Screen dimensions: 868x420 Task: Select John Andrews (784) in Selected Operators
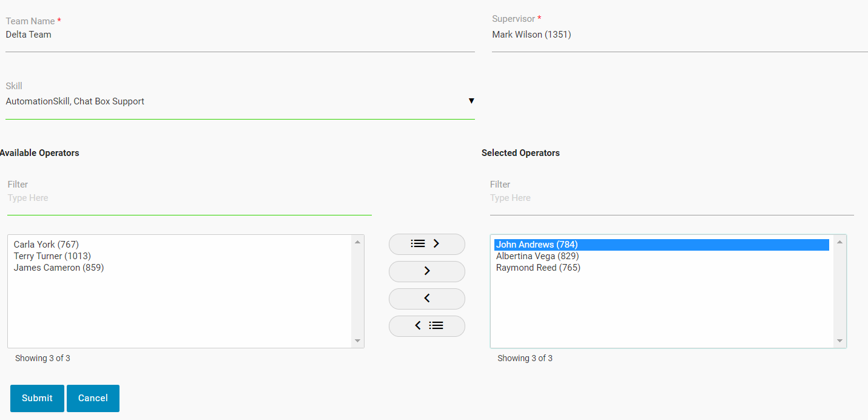[537, 245]
